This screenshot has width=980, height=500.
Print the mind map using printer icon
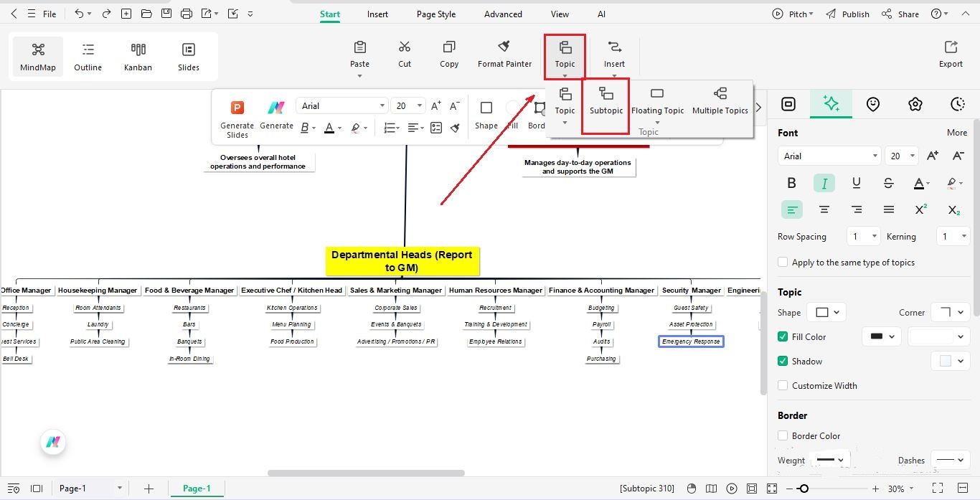click(x=187, y=14)
